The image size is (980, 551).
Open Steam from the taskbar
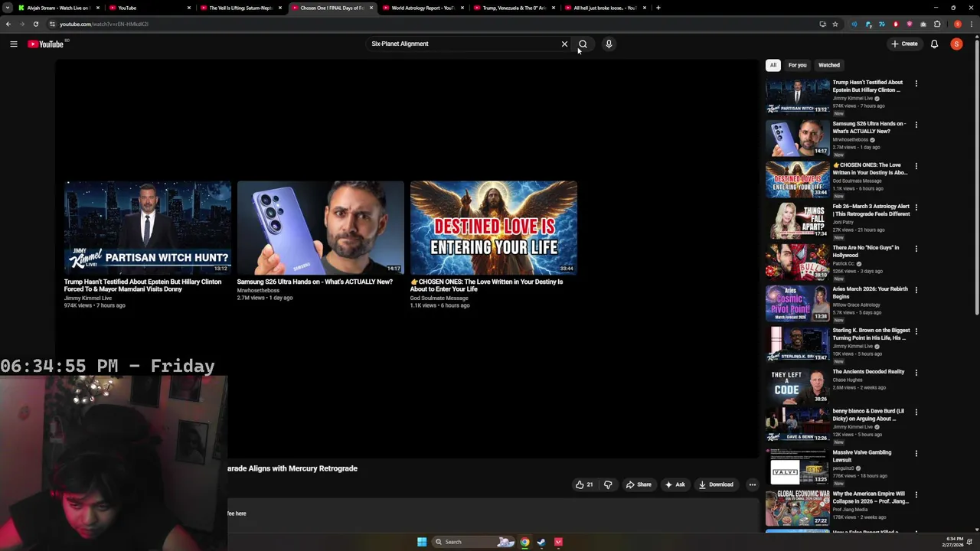click(541, 542)
